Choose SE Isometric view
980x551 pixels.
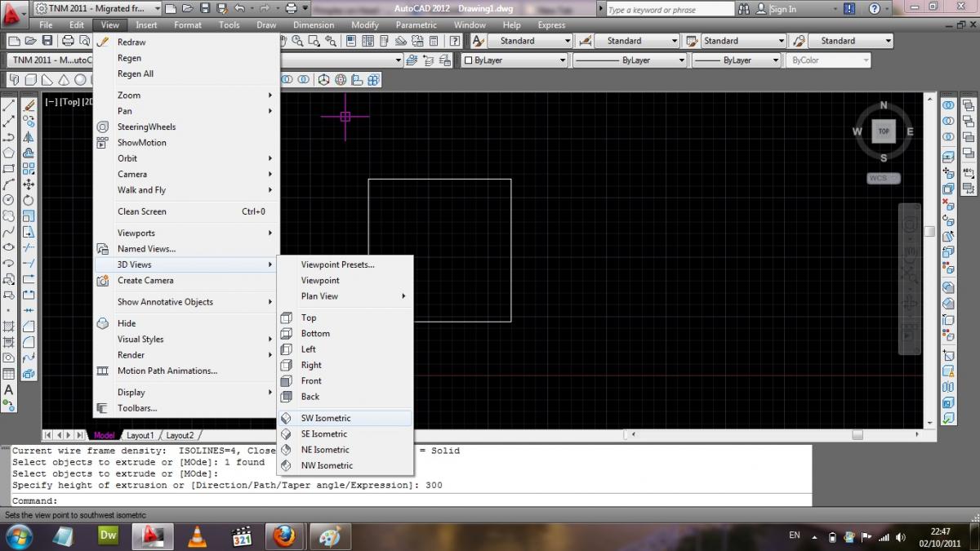pyautogui.click(x=345, y=434)
